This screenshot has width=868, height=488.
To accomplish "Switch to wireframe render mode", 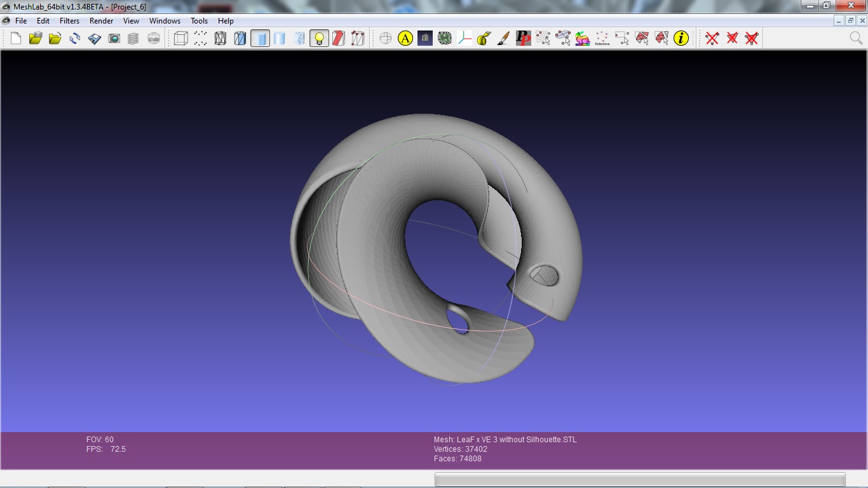I will (220, 39).
